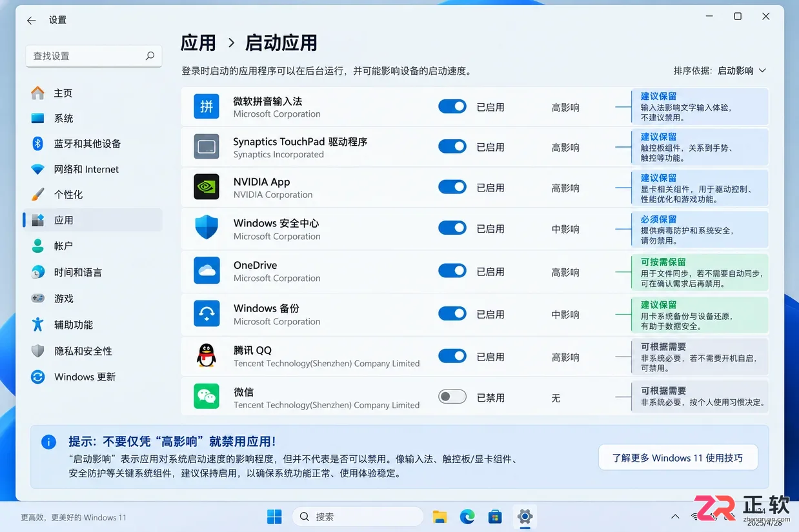Screen dimensions: 799x532
Task: Show hidden icons chevron in system tray
Action: 675,517
